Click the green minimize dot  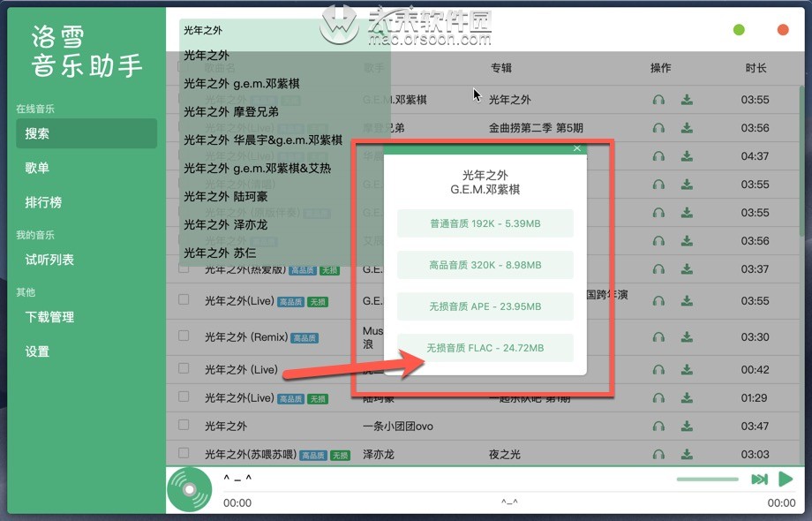tap(739, 30)
